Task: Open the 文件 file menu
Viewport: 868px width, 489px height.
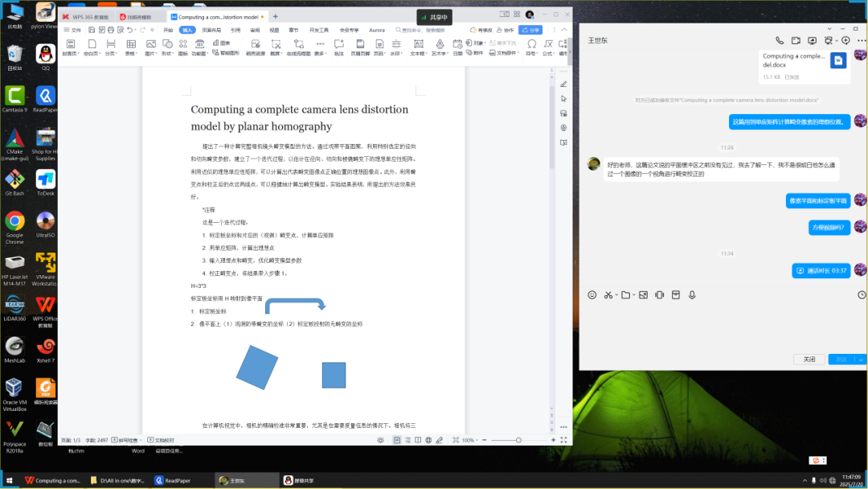Action: (72, 30)
